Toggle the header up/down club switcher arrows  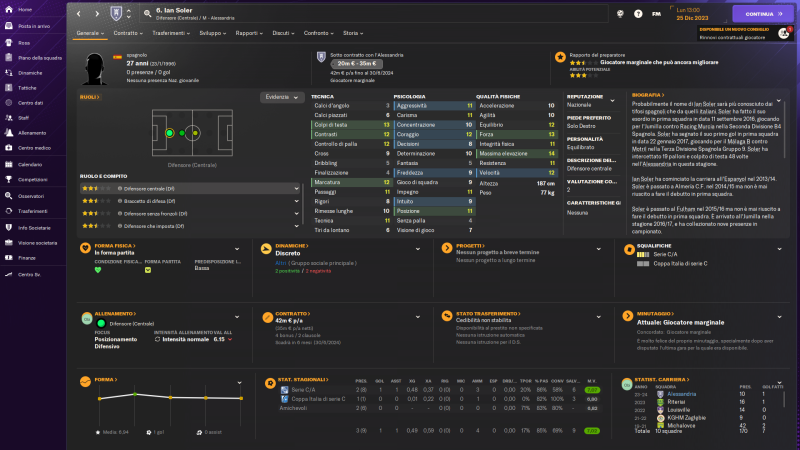[129, 14]
